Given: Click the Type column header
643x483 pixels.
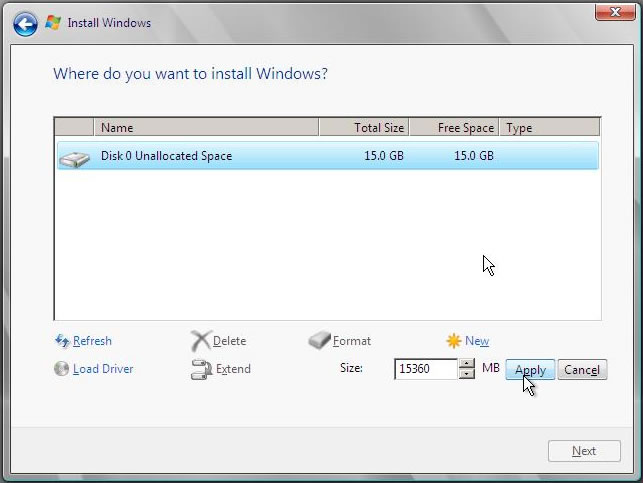Looking at the screenshot, I should pyautogui.click(x=549, y=128).
